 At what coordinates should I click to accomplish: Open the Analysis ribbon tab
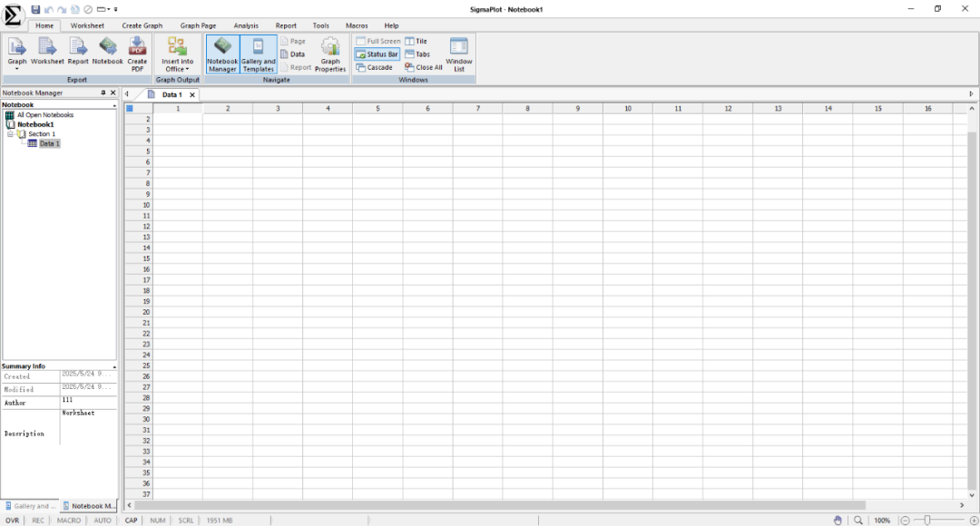click(245, 25)
